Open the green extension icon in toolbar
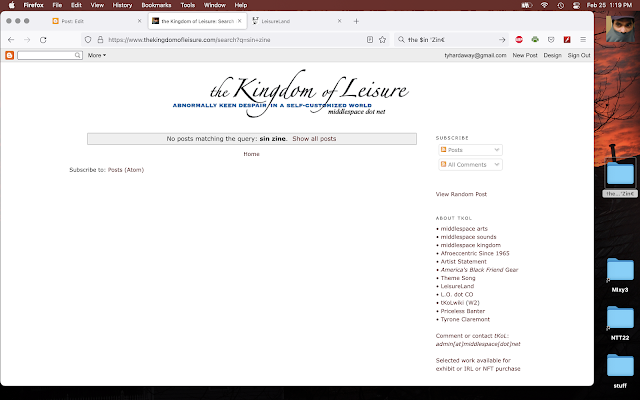Image resolution: width=640 pixels, height=400 pixels. [x=535, y=40]
